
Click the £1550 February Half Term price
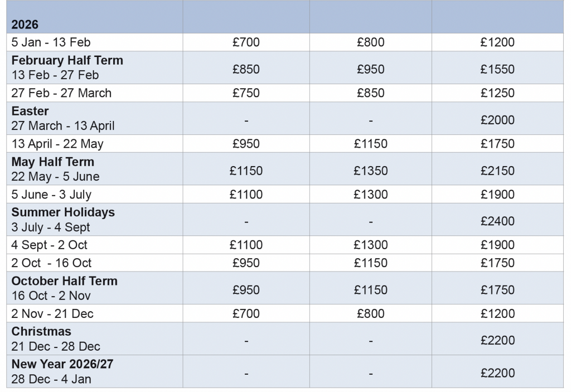point(497,69)
